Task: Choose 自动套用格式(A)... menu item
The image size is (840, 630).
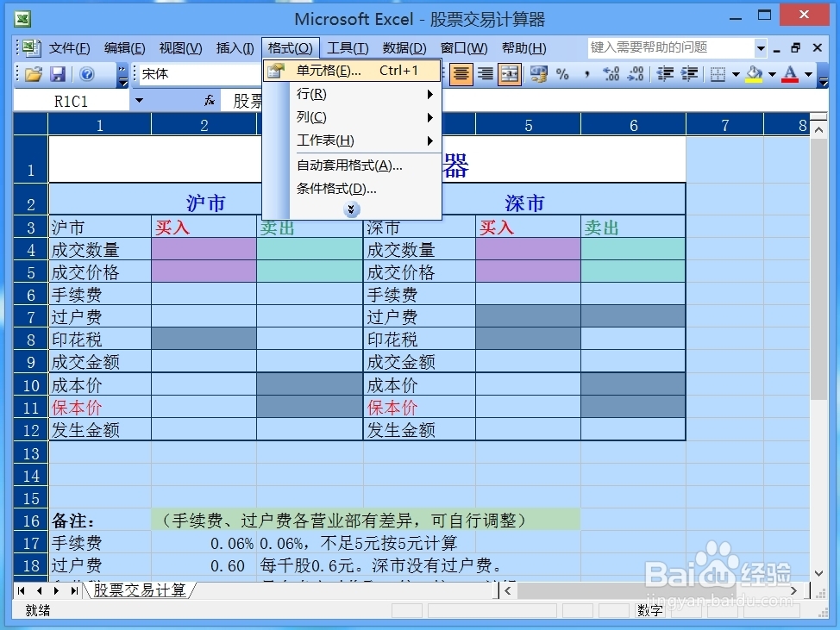Action: pos(352,165)
